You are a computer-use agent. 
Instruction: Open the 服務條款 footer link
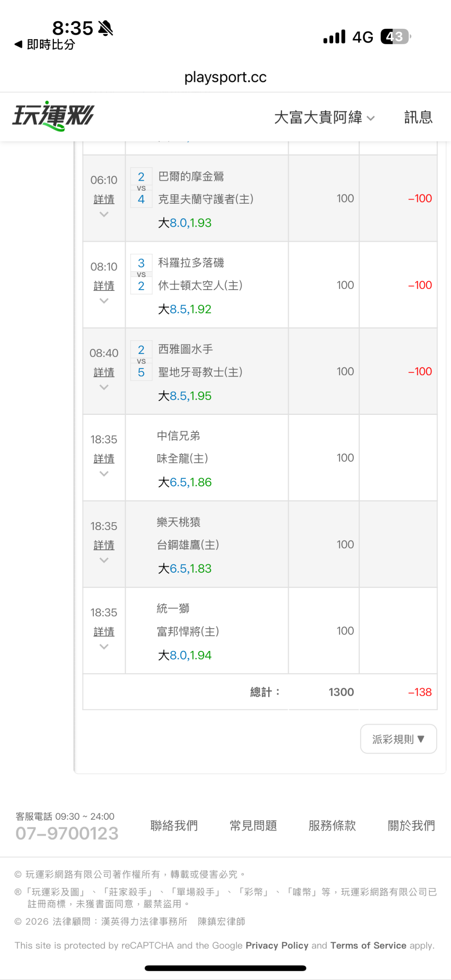332,825
